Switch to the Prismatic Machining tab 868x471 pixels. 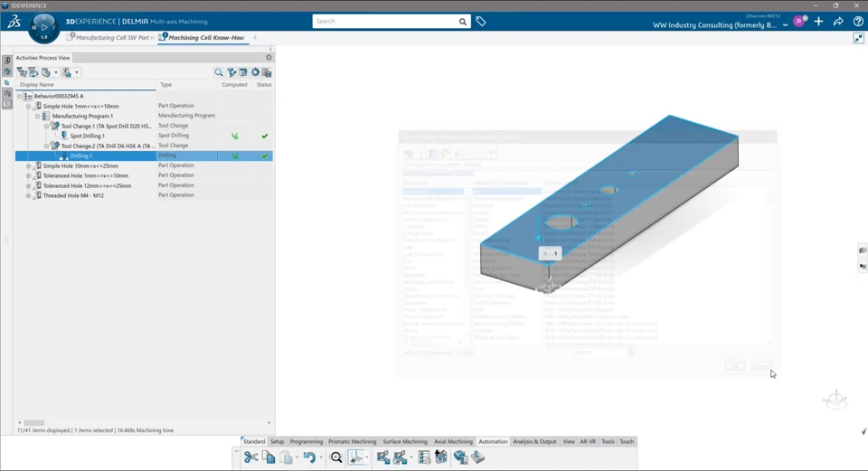tap(352, 442)
